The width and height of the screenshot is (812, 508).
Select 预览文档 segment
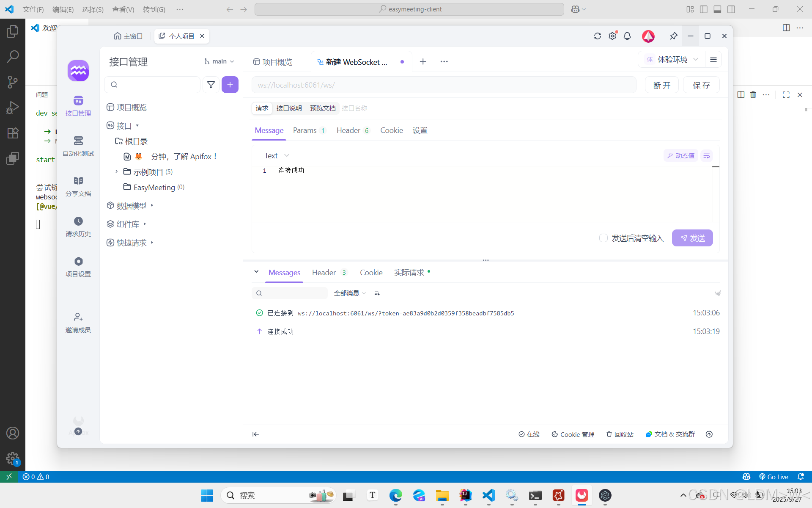tap(323, 108)
